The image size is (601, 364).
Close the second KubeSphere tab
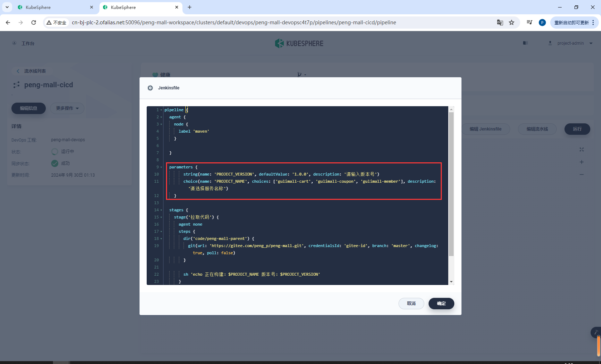(x=177, y=7)
